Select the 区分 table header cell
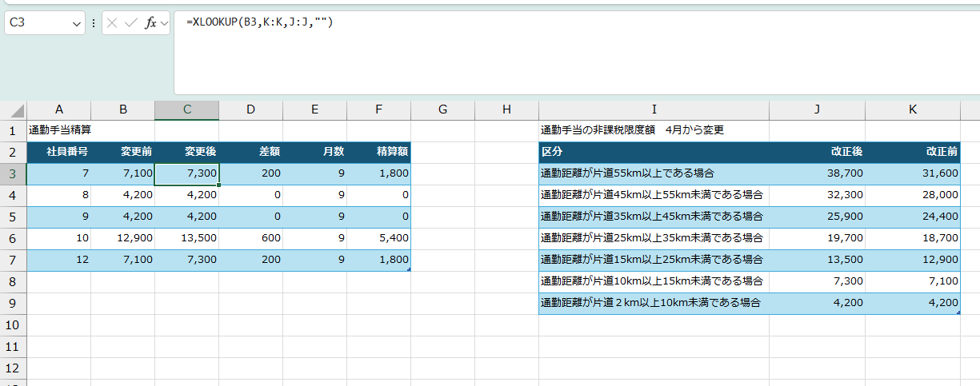The width and height of the screenshot is (980, 386). (654, 151)
